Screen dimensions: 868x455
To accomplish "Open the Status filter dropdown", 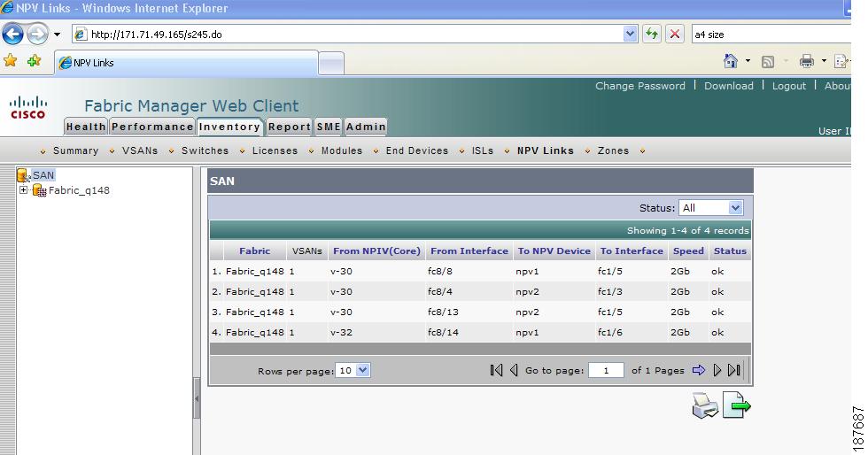I will pos(710,208).
